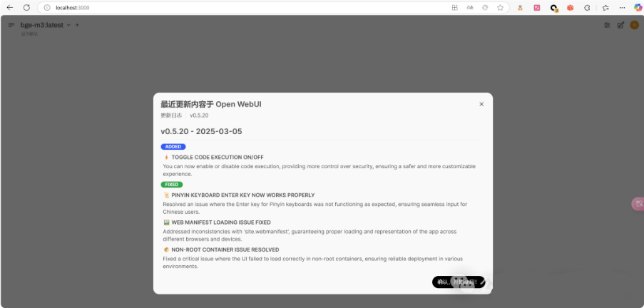Go back with the browser back arrow
The image size is (644, 308).
10,7
